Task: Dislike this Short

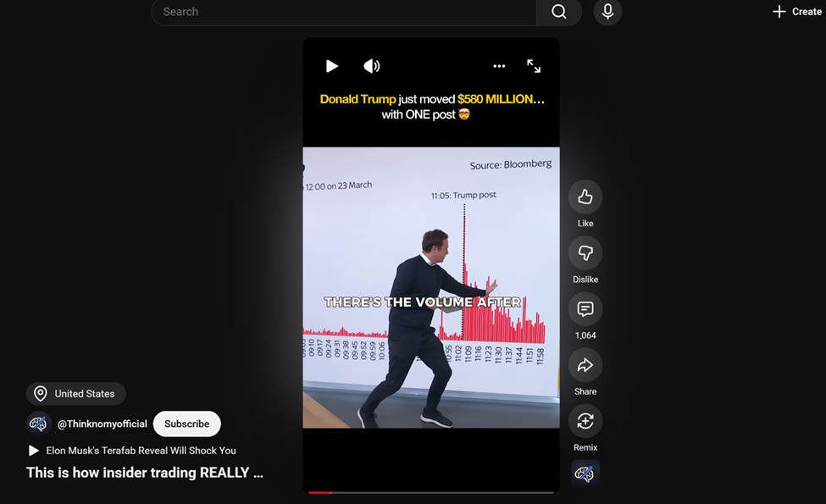Action: click(x=585, y=253)
